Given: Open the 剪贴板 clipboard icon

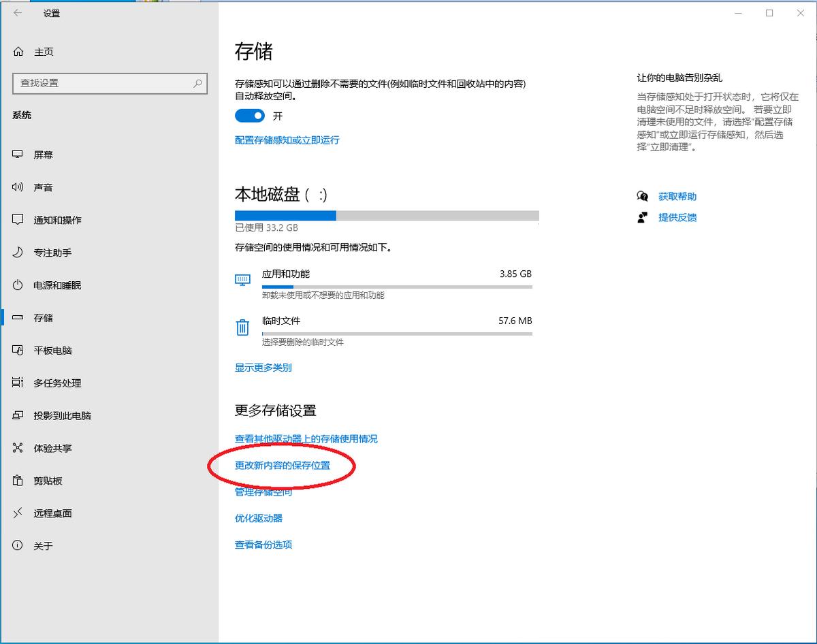Looking at the screenshot, I should click(18, 481).
